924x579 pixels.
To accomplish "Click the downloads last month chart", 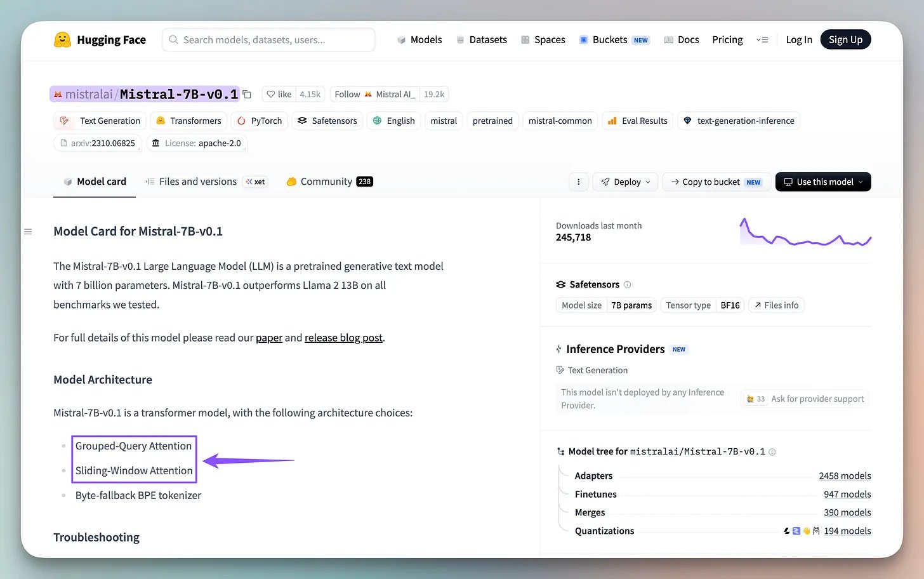I will pyautogui.click(x=805, y=232).
